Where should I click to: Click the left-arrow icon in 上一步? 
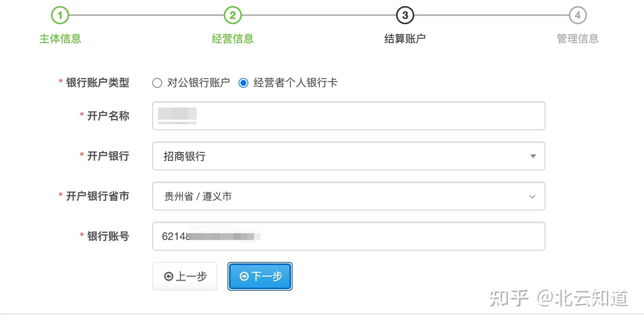pos(169,277)
